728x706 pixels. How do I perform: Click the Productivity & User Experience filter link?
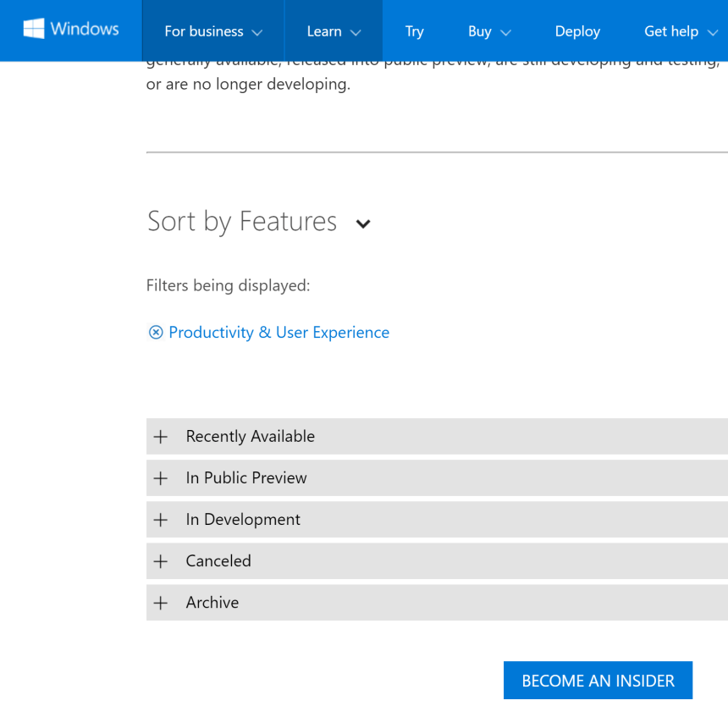pyautogui.click(x=279, y=332)
